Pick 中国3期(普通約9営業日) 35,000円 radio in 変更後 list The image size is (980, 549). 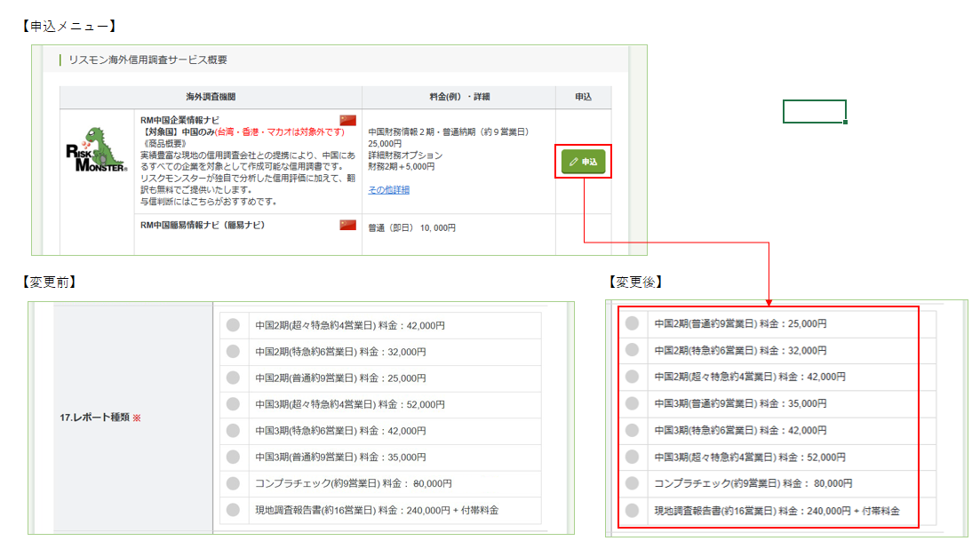pos(632,403)
